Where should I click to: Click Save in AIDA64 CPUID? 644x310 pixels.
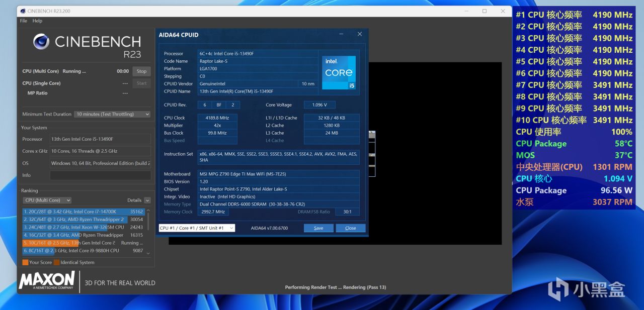(x=318, y=228)
